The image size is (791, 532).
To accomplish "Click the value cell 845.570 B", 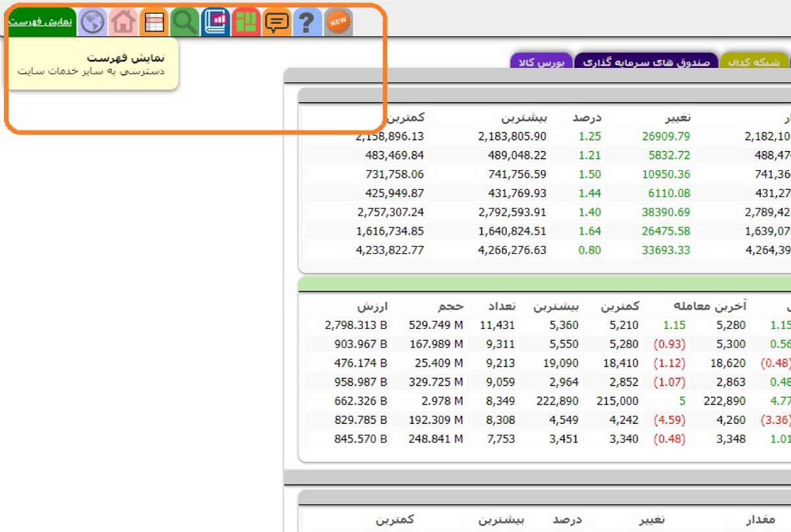I will (360, 439).
